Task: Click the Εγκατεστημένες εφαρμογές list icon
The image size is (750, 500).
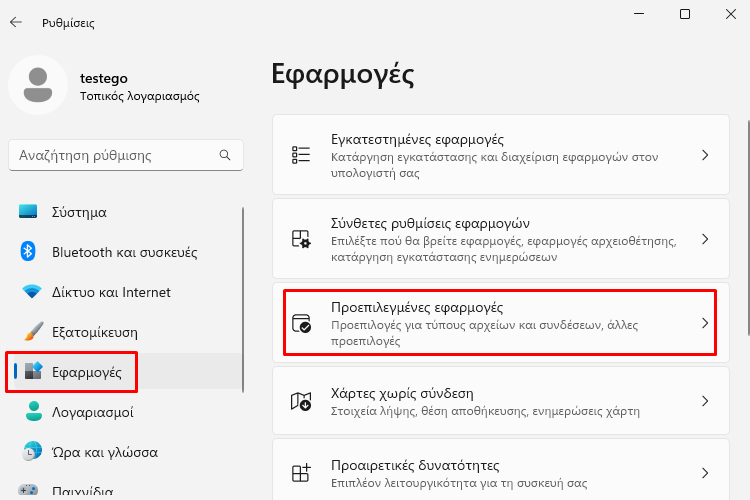Action: coord(301,155)
